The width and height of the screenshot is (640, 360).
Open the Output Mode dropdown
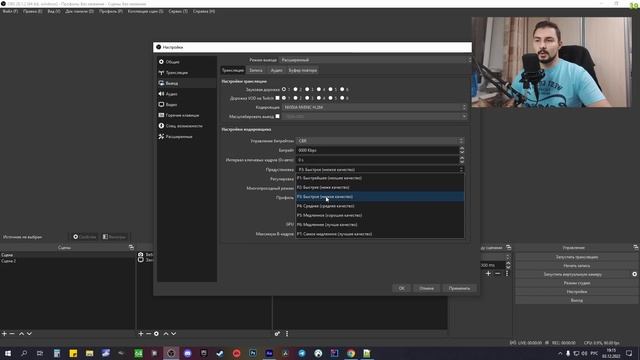[375, 60]
